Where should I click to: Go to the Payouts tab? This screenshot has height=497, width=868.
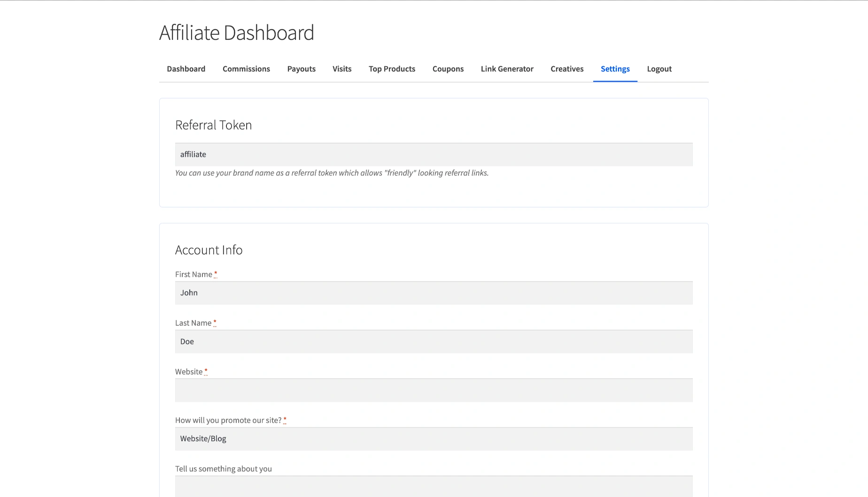point(301,69)
